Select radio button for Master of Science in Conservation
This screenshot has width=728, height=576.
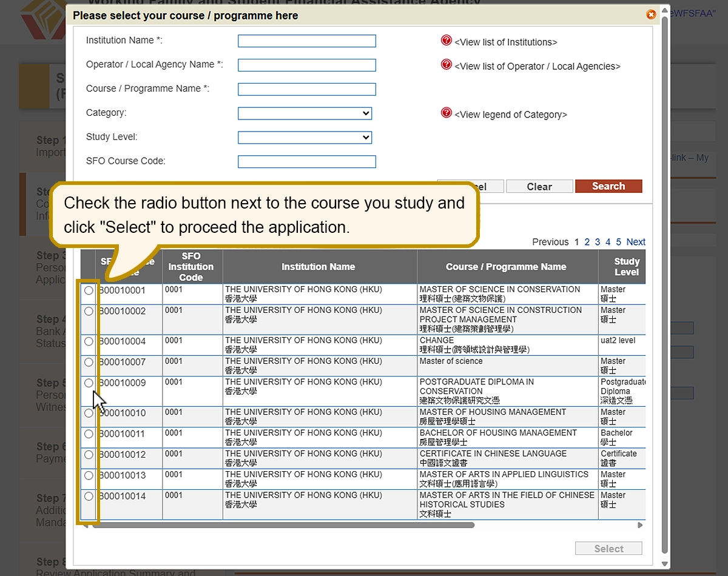[89, 290]
